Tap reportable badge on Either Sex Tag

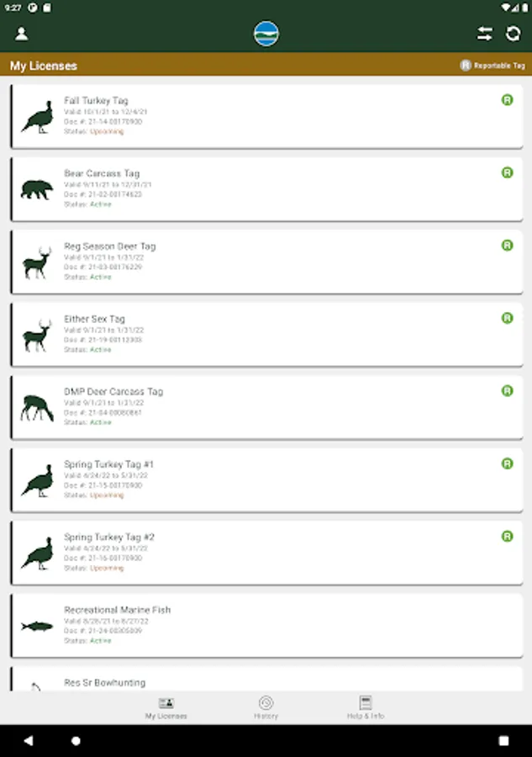507,318
